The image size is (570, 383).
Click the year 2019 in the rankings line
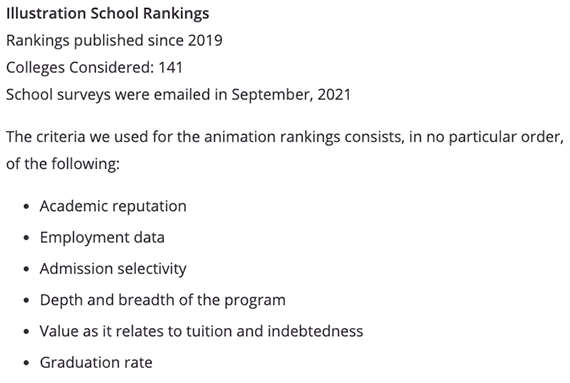pos(205,40)
